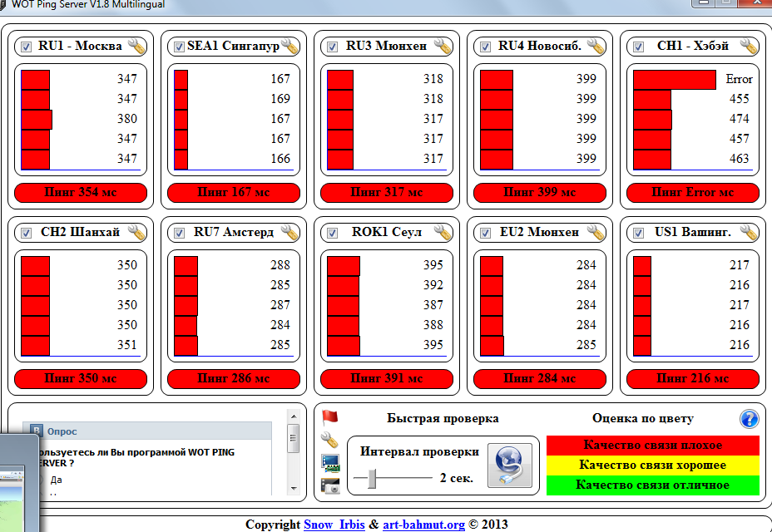Uncheck the US1 Вашинг. checkbox

pyautogui.click(x=639, y=233)
